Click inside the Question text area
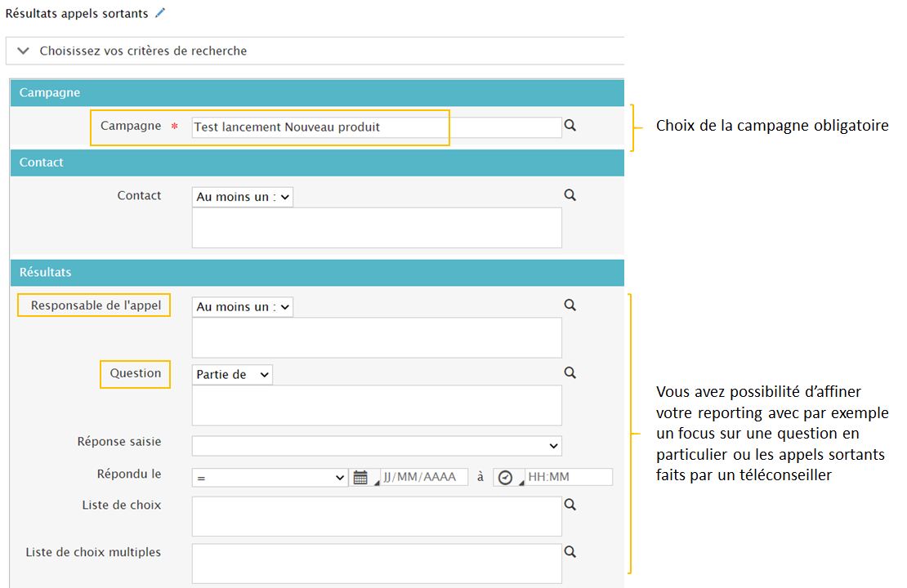The height and width of the screenshot is (588, 907). point(377,405)
